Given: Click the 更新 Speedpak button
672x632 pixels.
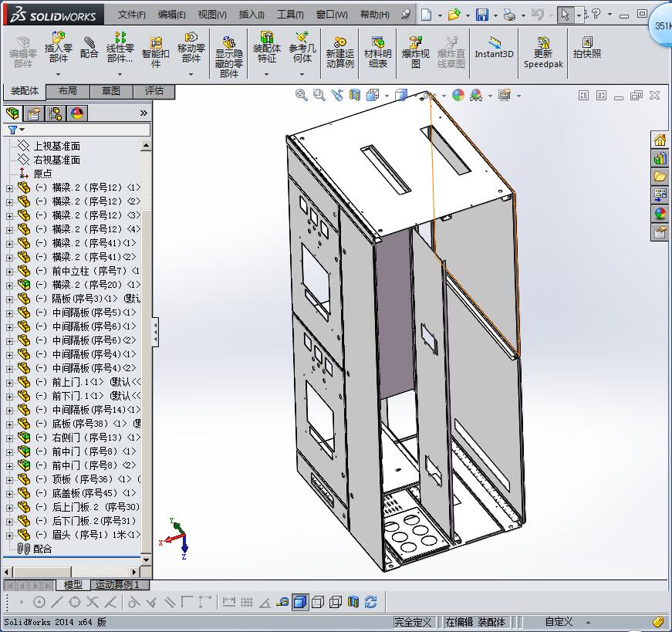Looking at the screenshot, I should [x=543, y=52].
